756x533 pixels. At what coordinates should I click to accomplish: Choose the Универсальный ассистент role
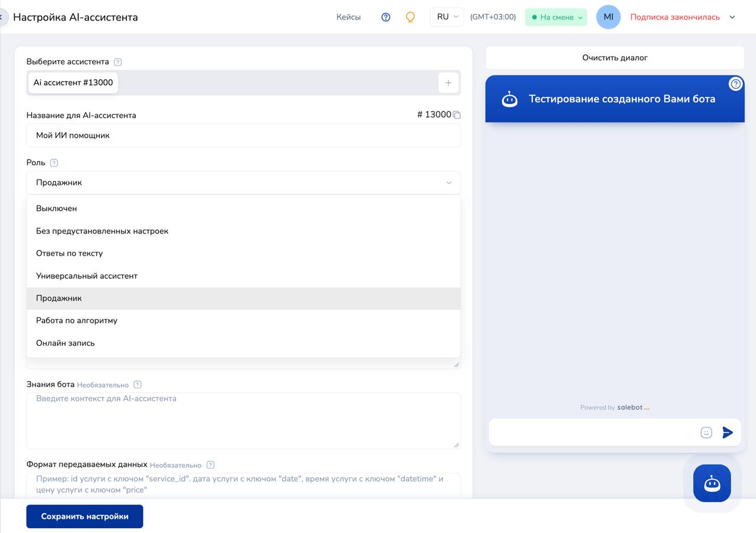coord(243,276)
